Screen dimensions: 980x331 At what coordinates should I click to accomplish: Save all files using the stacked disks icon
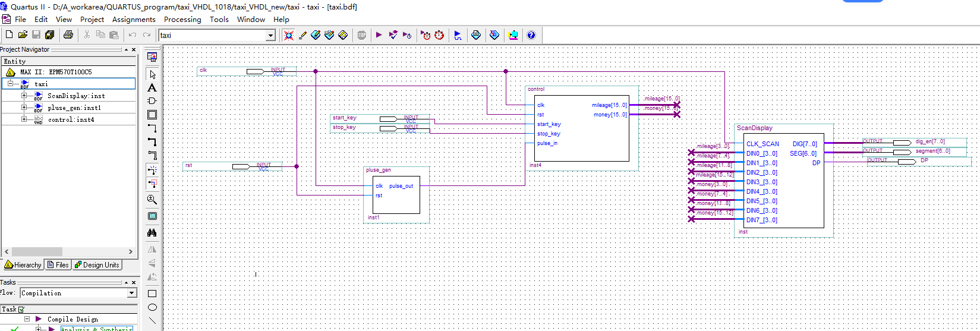50,35
